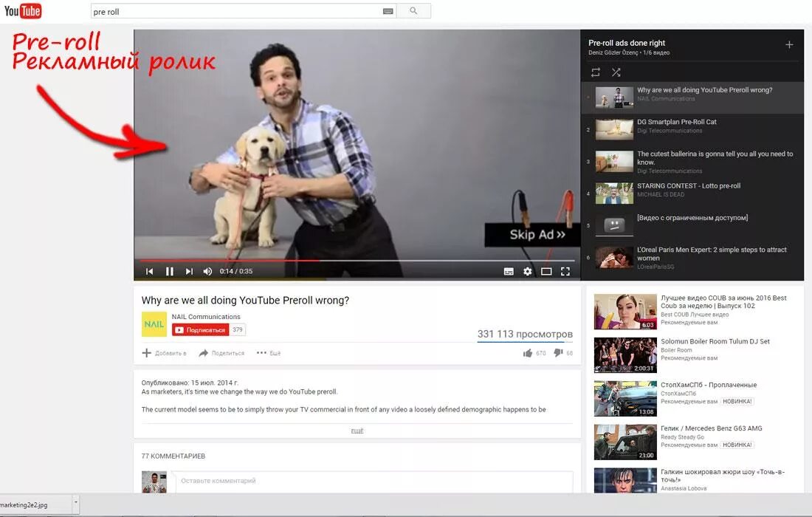Expand description with ЕЩЁ link
Image resolution: width=812 pixels, height=517 pixels.
(357, 431)
